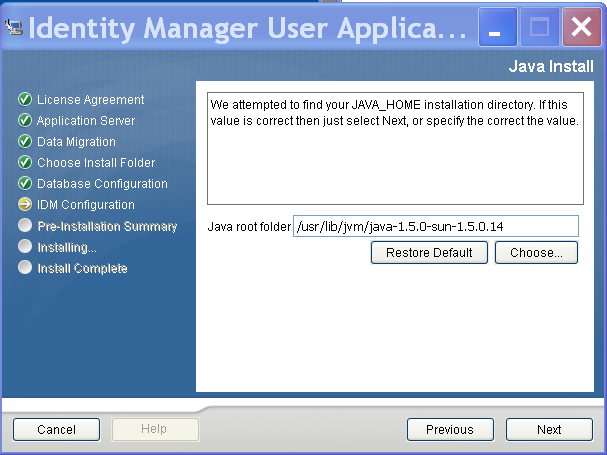Click the greyed-out Help button
Screen dimensions: 607x455
pyautogui.click(x=155, y=429)
